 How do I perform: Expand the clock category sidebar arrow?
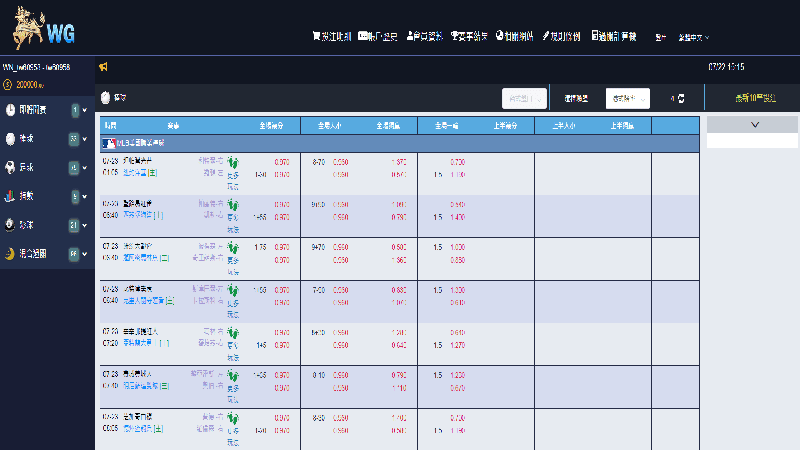[85, 110]
